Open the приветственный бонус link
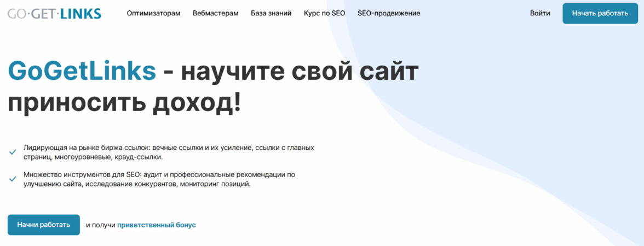This screenshot has width=644, height=246. point(157,225)
